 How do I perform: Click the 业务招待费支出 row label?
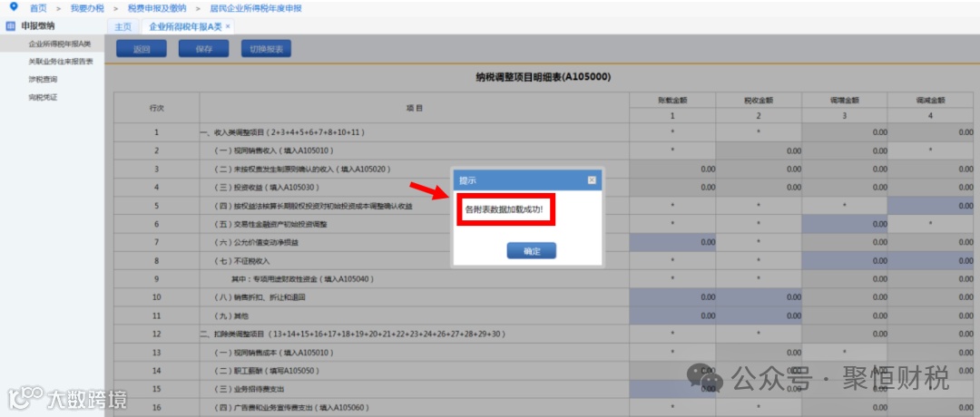[249, 389]
